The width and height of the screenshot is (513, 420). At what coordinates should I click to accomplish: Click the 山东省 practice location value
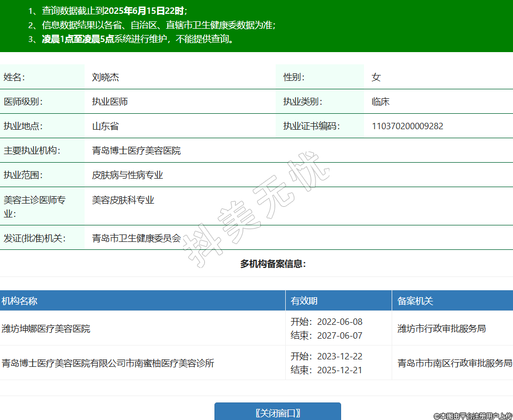click(x=105, y=126)
